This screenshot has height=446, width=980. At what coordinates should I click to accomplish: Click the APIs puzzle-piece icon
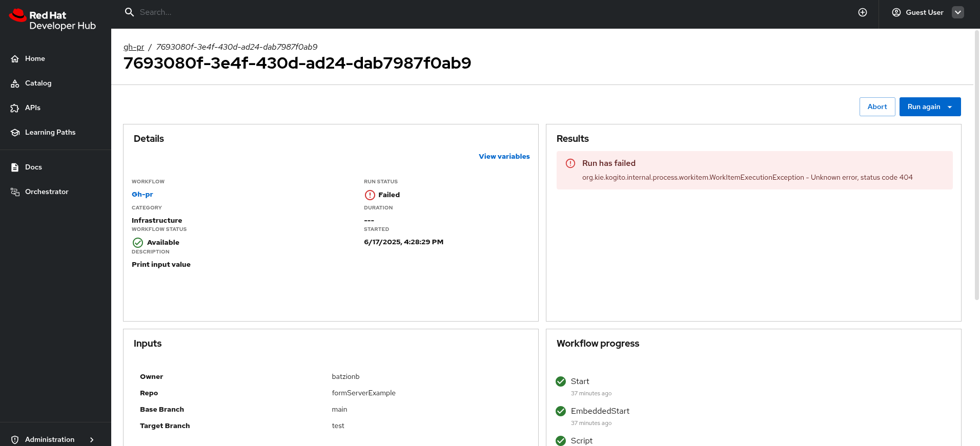tap(15, 108)
